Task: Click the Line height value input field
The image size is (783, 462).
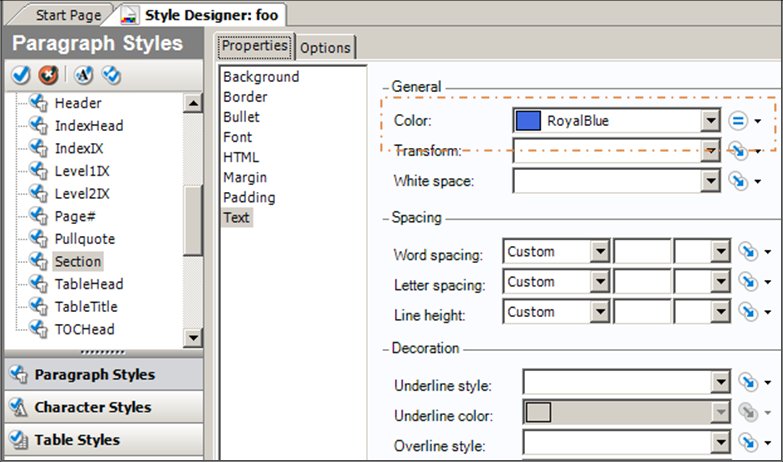Action: pos(642,312)
